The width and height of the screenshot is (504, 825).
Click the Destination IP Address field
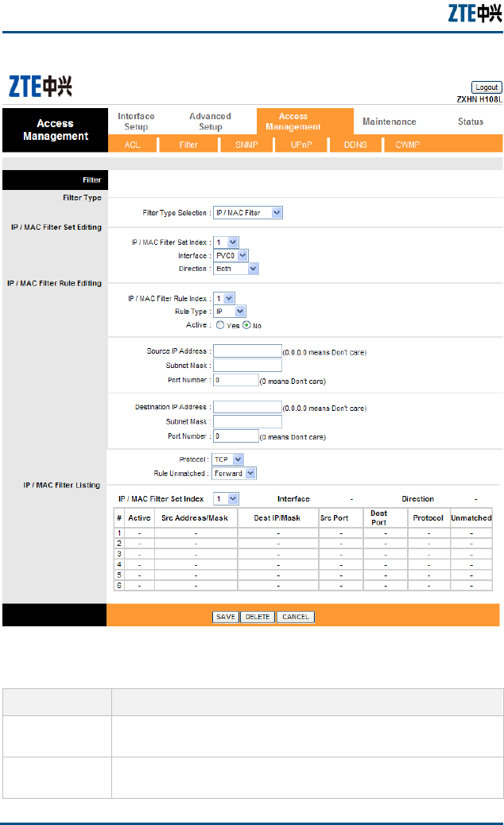[x=247, y=407]
